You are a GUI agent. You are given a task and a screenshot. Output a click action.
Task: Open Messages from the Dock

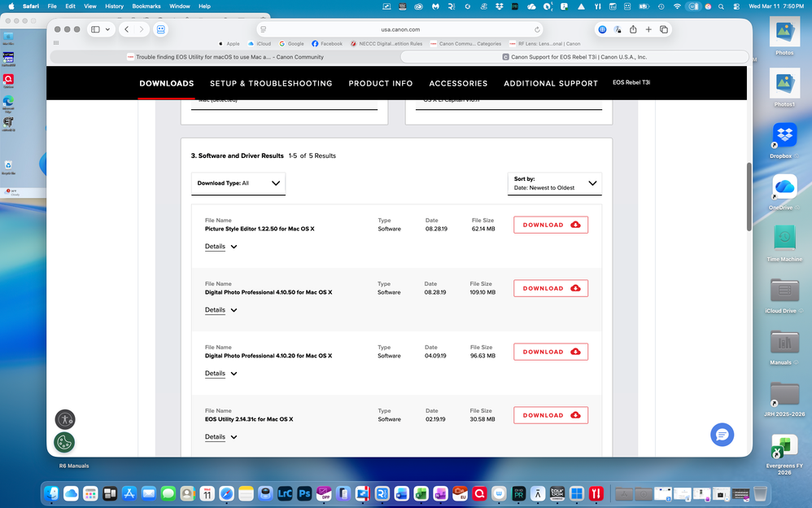168,493
